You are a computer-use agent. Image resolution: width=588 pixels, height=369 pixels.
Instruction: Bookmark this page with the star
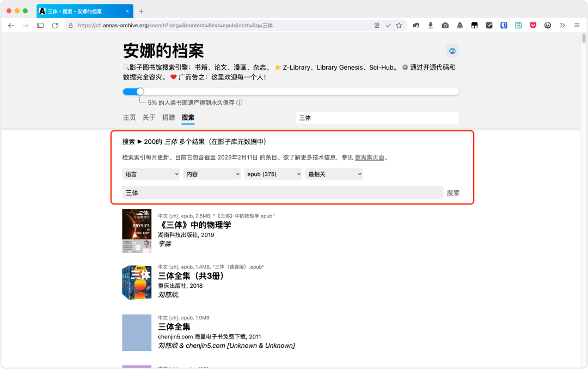[x=399, y=26]
